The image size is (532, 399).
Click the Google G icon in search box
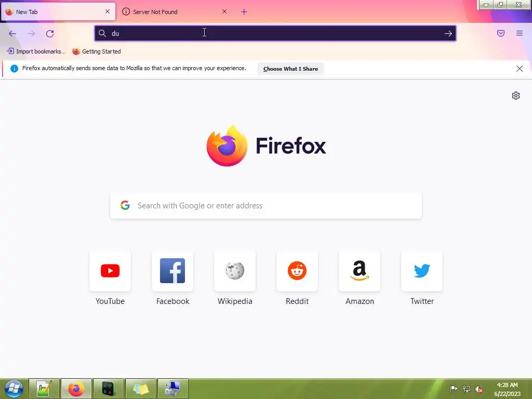tap(125, 205)
